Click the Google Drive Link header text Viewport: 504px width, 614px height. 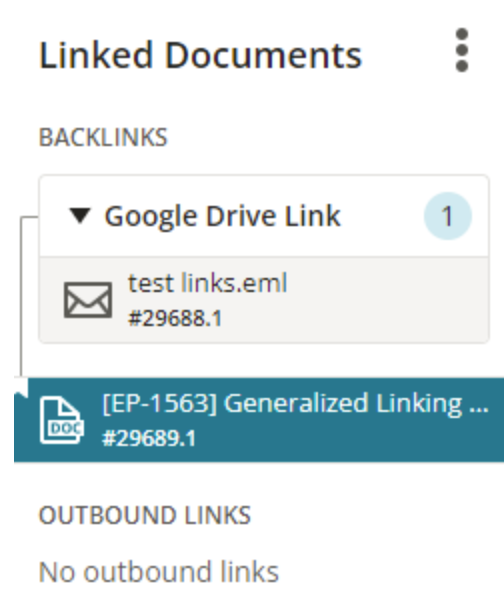(x=222, y=216)
